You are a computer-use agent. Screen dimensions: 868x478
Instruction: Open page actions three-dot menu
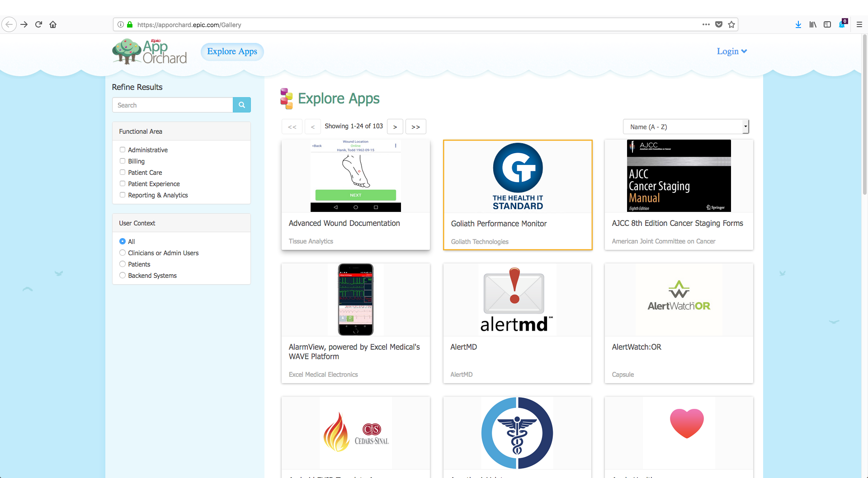coord(706,24)
